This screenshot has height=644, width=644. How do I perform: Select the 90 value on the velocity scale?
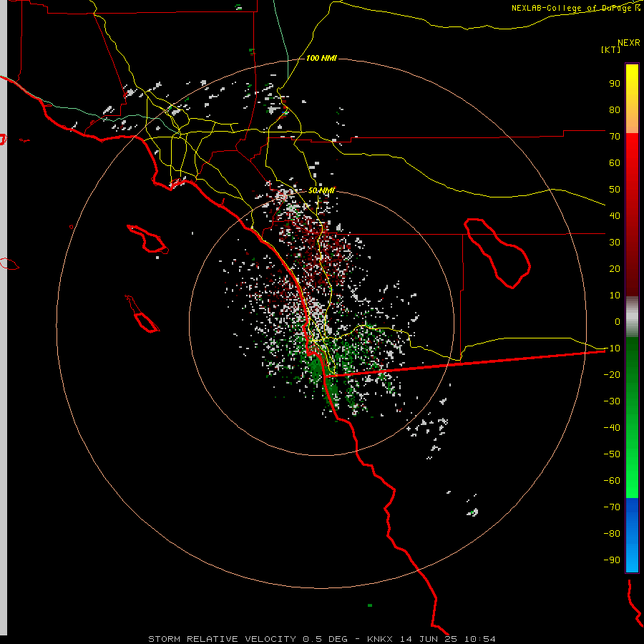click(x=615, y=84)
